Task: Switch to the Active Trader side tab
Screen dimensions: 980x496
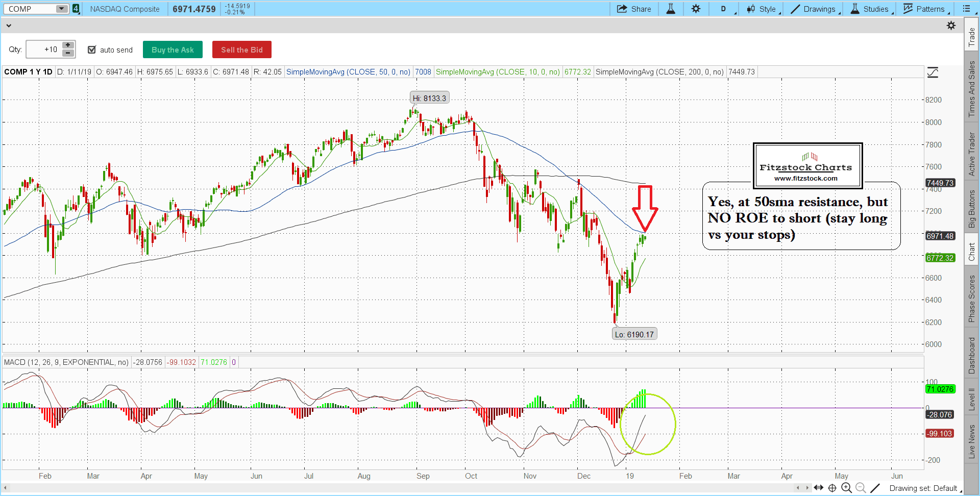Action: tap(971, 154)
